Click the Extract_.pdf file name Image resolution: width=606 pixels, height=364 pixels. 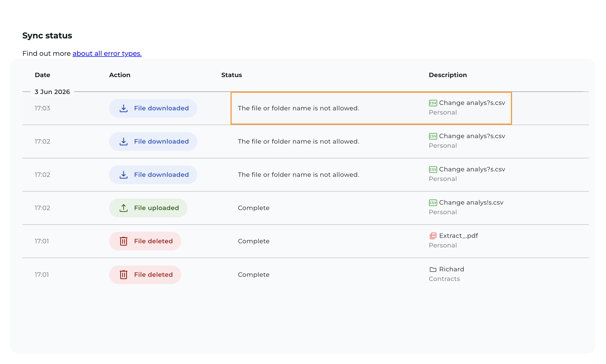(x=458, y=236)
